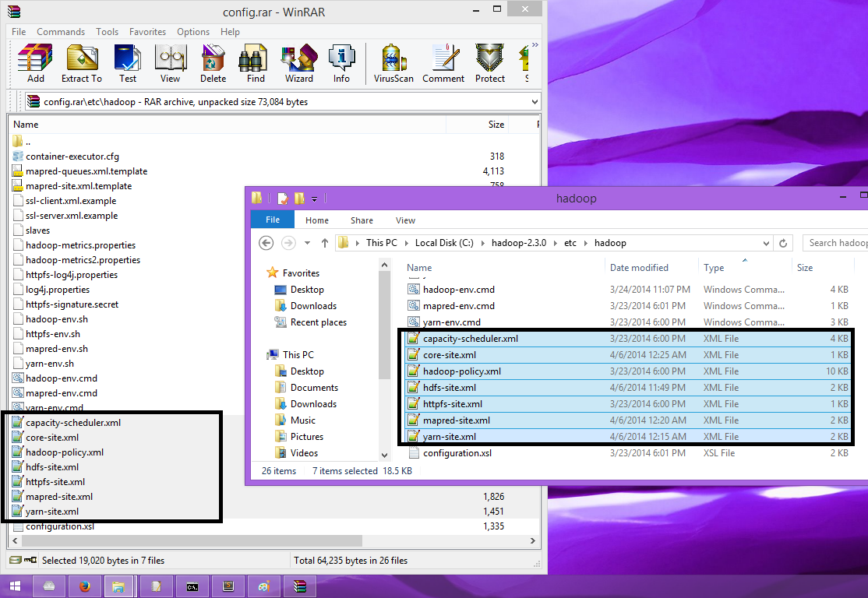Sort WinRAR list by Size column

point(477,125)
